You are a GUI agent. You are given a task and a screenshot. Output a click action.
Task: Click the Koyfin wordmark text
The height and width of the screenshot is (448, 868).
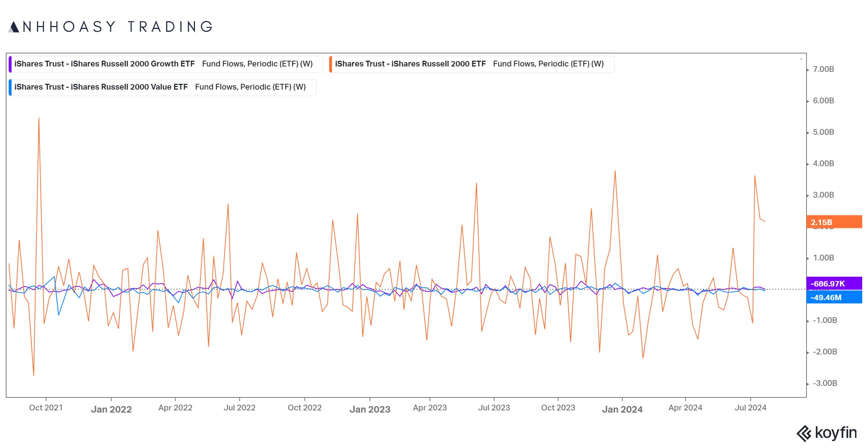pos(836,432)
